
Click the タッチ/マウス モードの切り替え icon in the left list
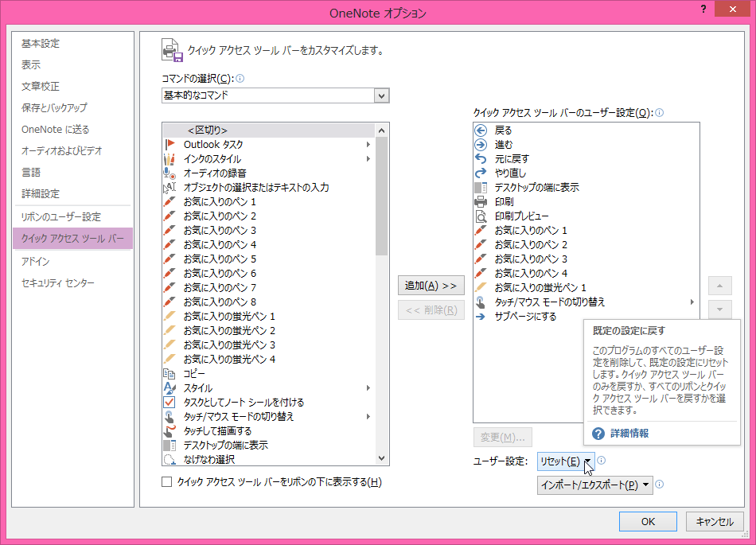pos(170,416)
